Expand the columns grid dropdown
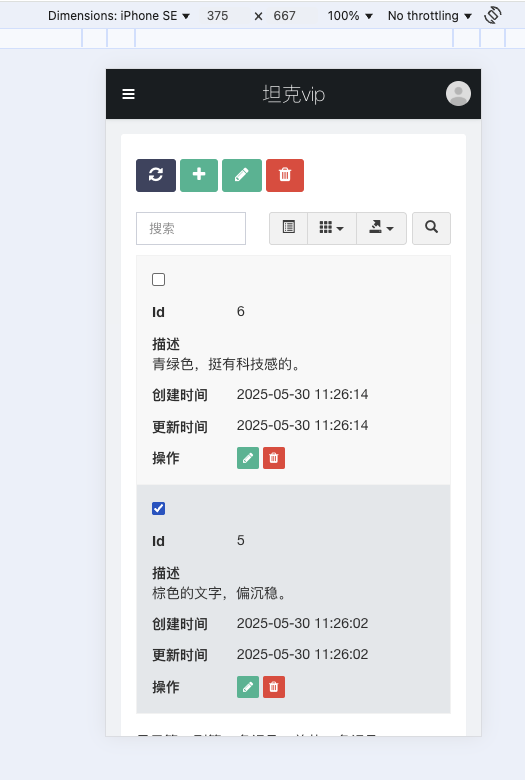Image resolution: width=525 pixels, height=780 pixels. click(x=332, y=228)
